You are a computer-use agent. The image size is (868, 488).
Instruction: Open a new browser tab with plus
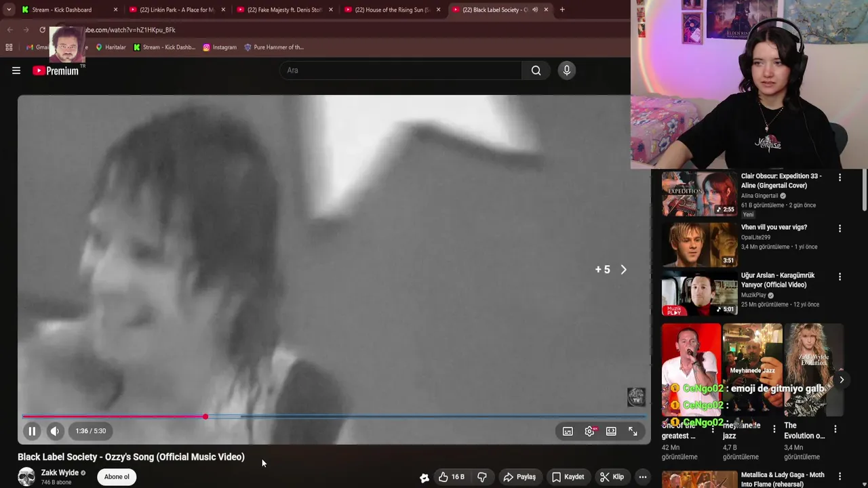(562, 9)
